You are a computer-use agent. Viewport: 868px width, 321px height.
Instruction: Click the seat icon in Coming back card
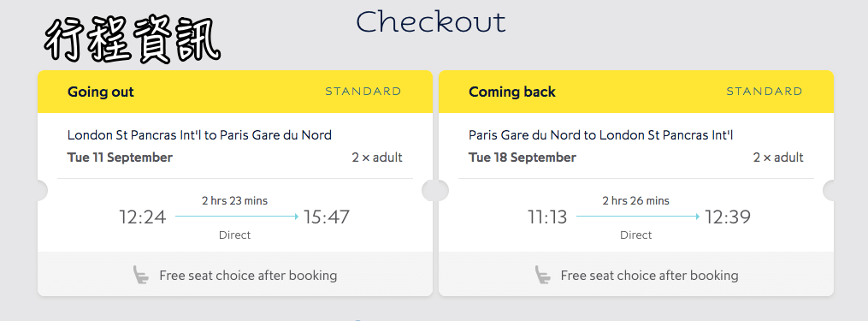(542, 275)
